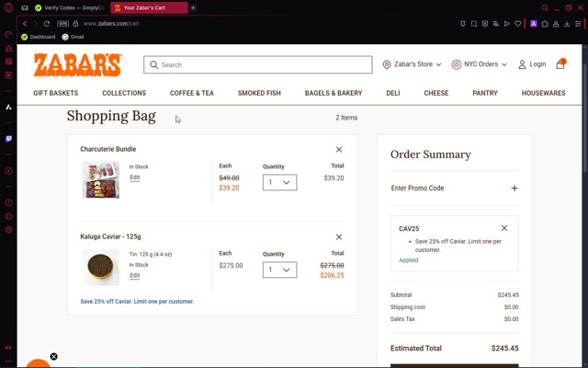Select the Your Zabar's Cart tab
588x368 pixels.
(x=149, y=8)
